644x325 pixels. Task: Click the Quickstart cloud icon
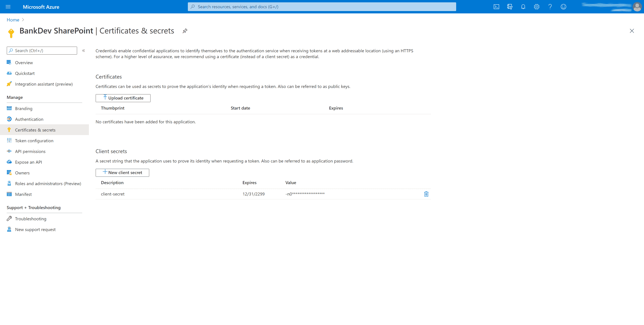9,73
